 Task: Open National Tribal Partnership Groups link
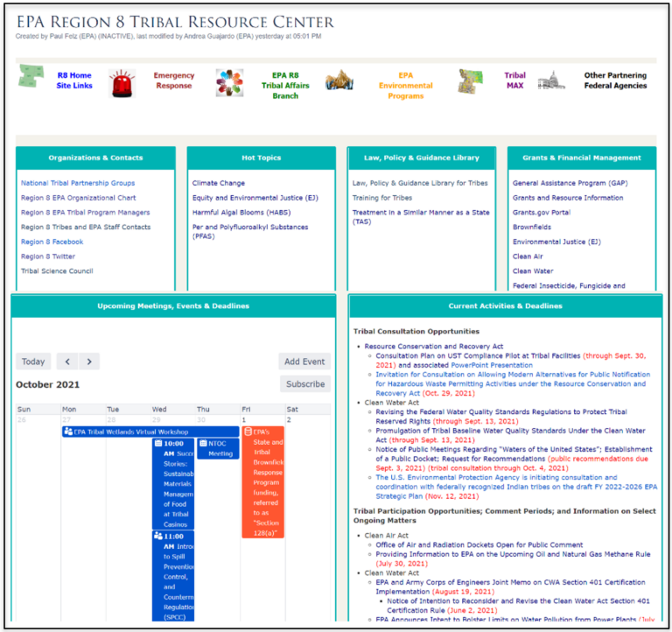point(78,183)
